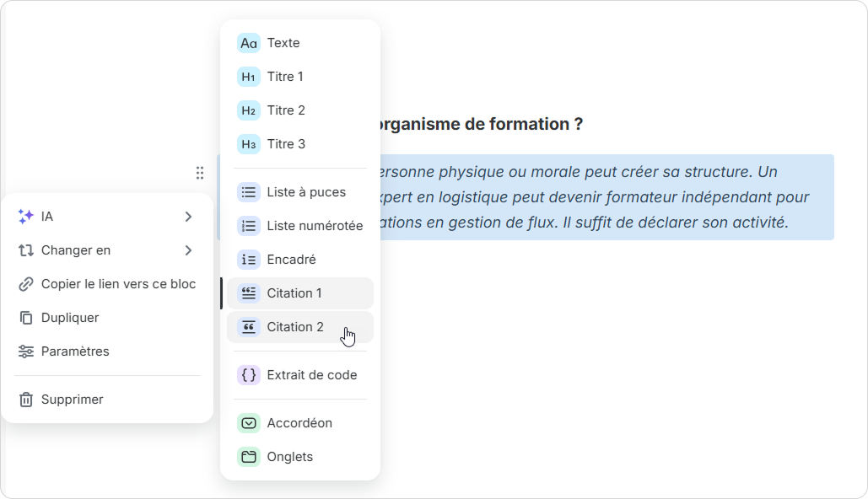Choose the H3 Titre 3 icon
This screenshot has width=868, height=499.
click(x=248, y=144)
